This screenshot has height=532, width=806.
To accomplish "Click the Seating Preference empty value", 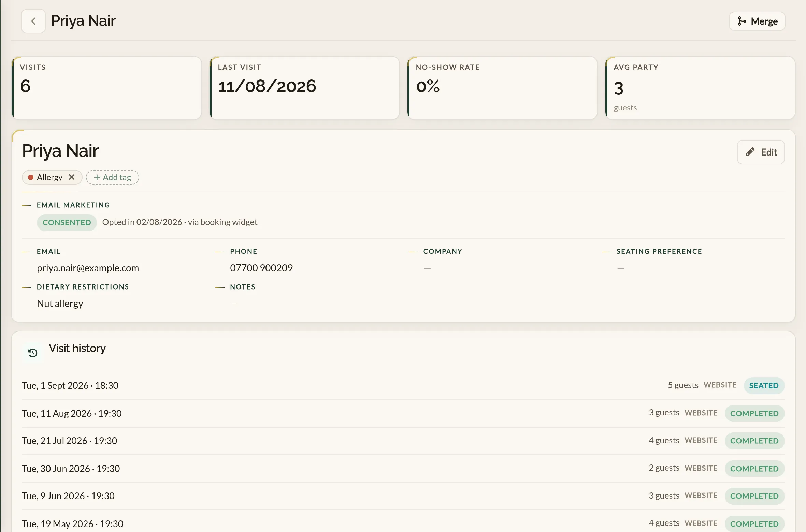I will (620, 268).
